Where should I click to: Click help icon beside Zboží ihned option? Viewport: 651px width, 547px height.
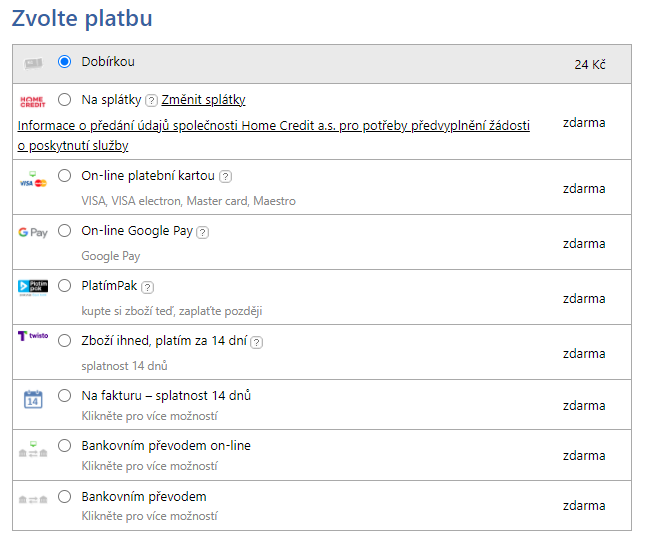click(x=256, y=342)
